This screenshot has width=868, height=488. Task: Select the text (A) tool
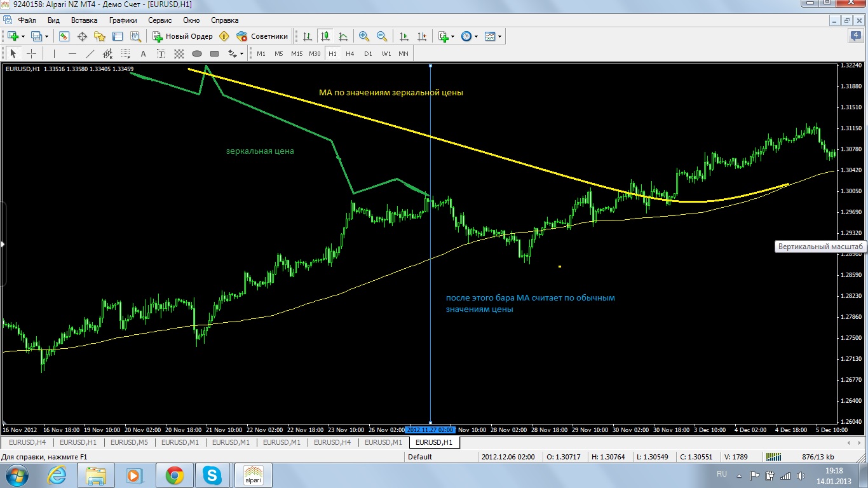click(143, 53)
